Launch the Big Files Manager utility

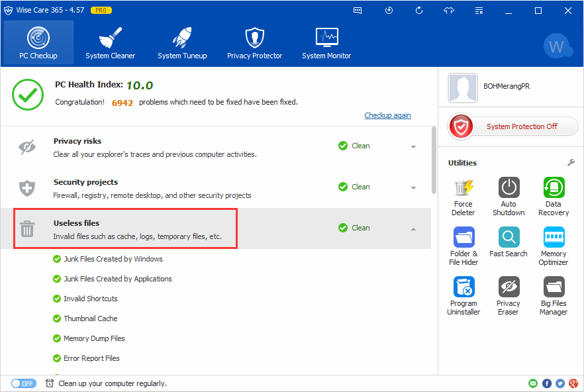(x=554, y=296)
